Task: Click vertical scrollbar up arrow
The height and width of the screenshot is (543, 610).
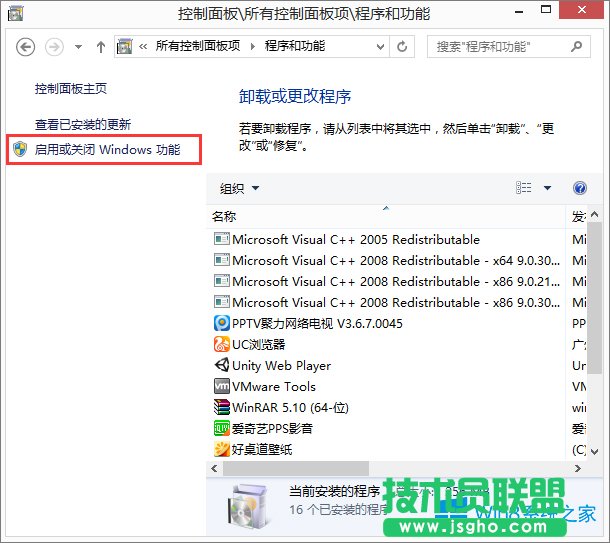Action: pos(594,214)
